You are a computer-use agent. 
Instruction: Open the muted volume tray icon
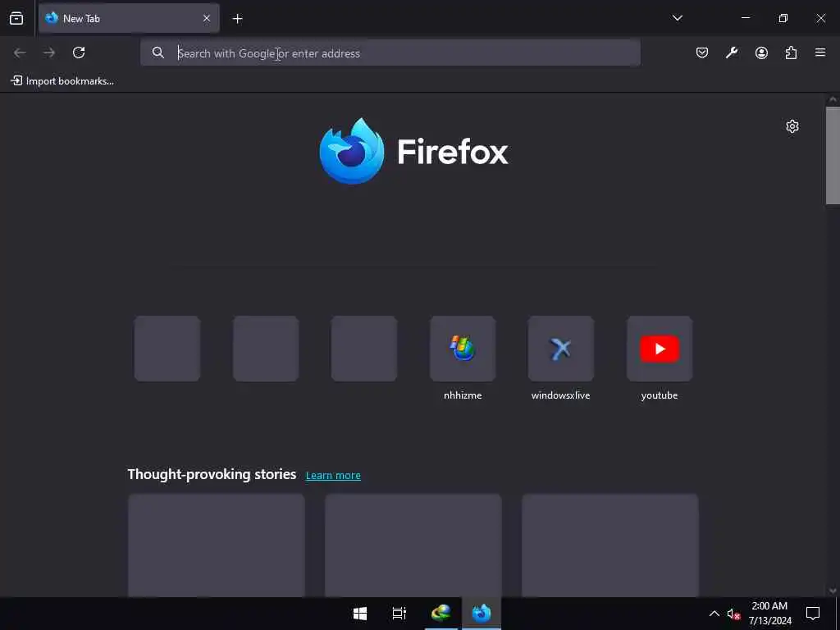pyautogui.click(x=733, y=614)
